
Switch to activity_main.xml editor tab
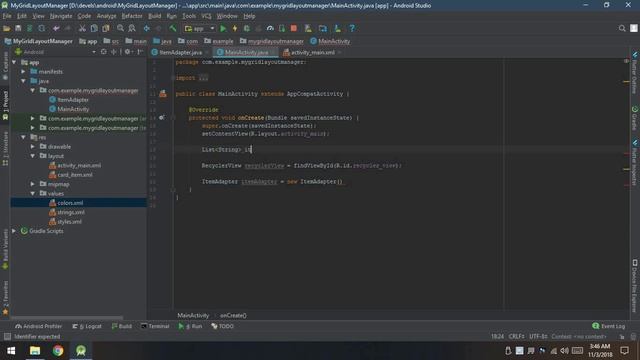pos(312,52)
